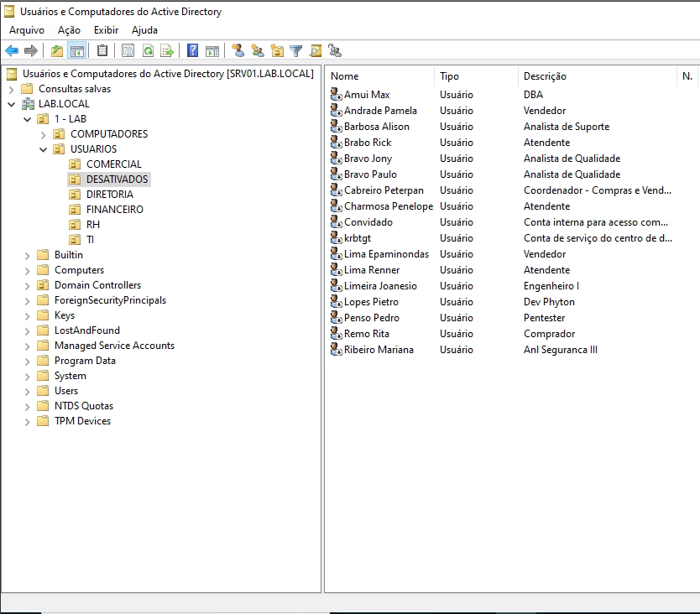This screenshot has height=614, width=700.
Task: Click the grey forward arrow in the toolbar
Action: tap(31, 51)
